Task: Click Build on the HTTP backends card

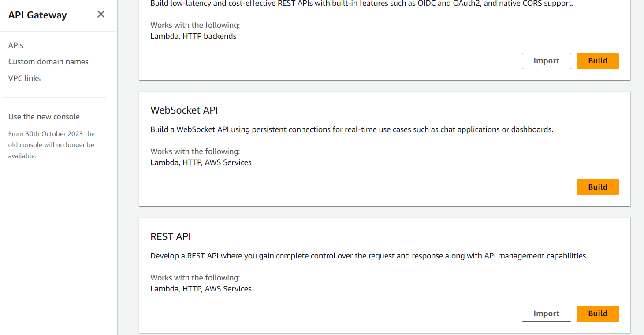Action: (598, 61)
